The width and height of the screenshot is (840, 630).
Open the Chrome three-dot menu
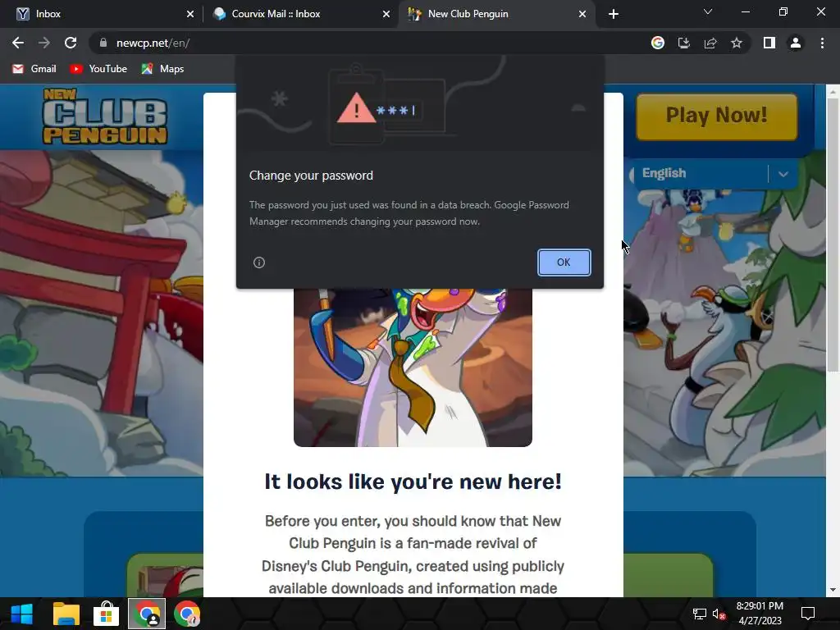point(822,43)
